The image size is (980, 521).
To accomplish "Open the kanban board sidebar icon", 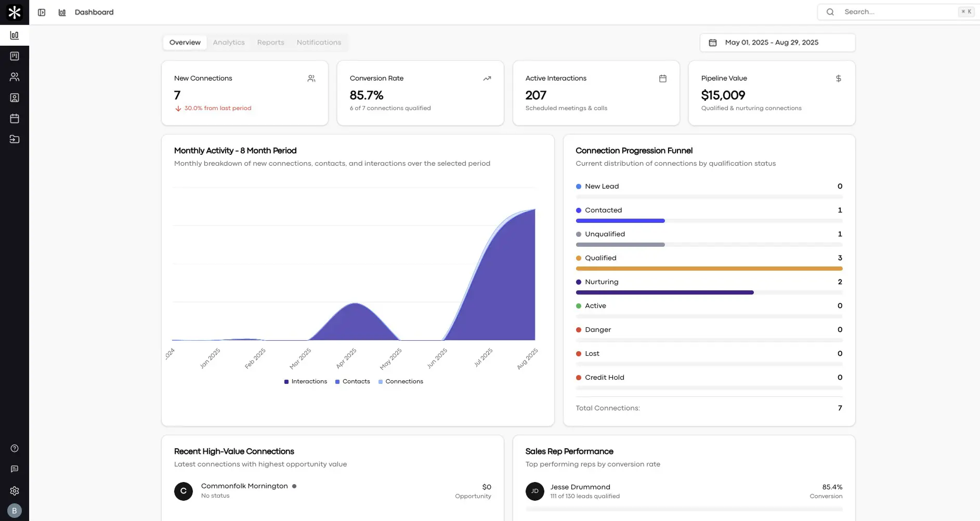I will (x=15, y=56).
